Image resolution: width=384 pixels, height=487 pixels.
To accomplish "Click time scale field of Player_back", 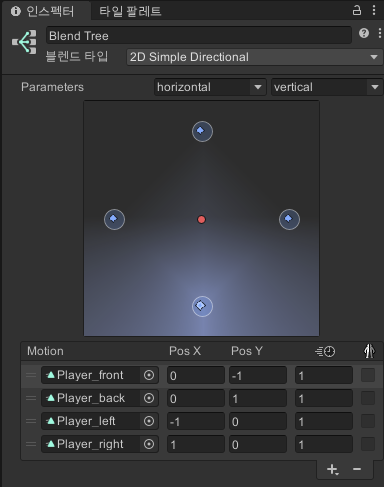I will 324,398.
